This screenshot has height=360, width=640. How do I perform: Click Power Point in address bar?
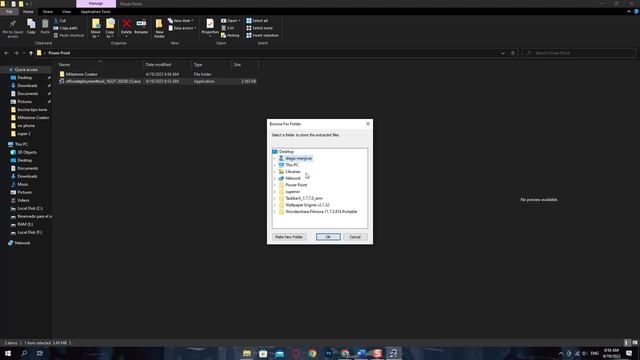[x=59, y=53]
